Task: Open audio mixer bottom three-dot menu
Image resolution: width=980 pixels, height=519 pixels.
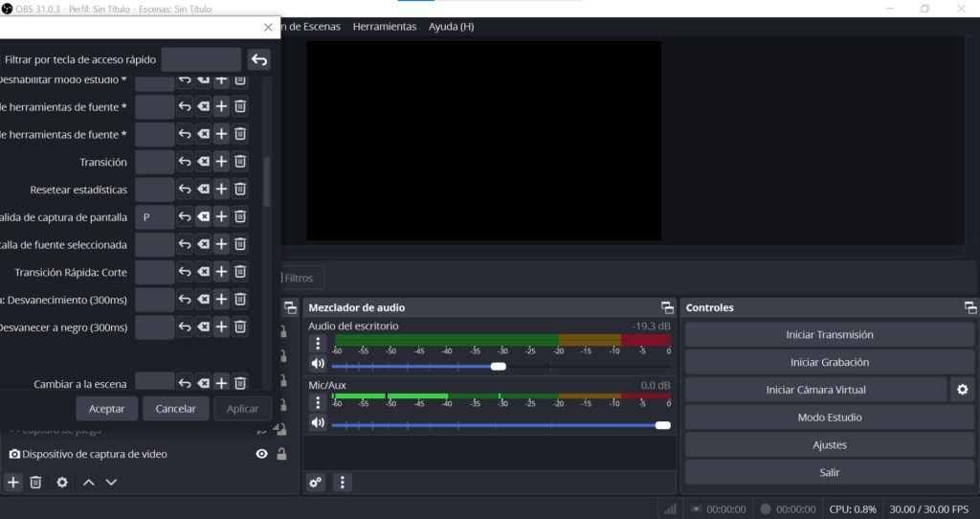Action: (x=342, y=483)
